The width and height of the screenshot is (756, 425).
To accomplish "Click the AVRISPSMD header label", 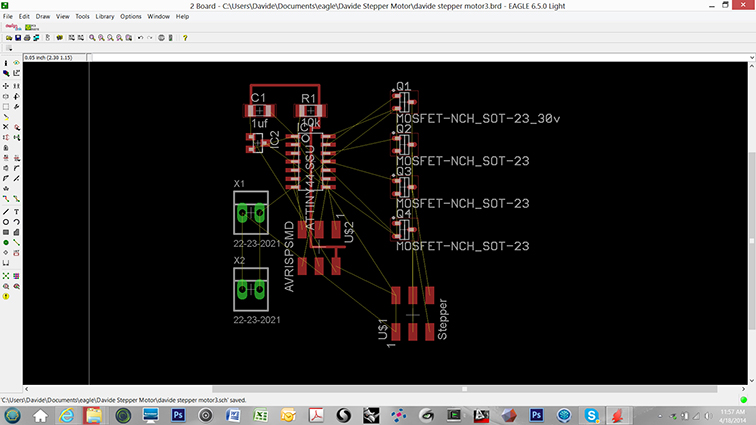I will 289,257.
